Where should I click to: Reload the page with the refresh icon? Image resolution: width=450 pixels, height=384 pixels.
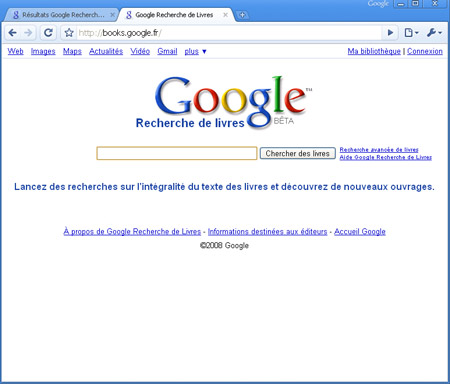pos(48,33)
